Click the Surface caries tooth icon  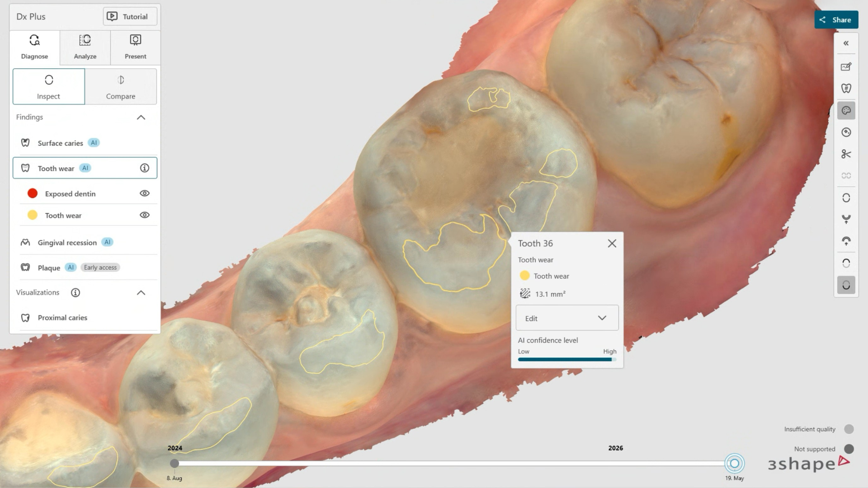click(25, 143)
